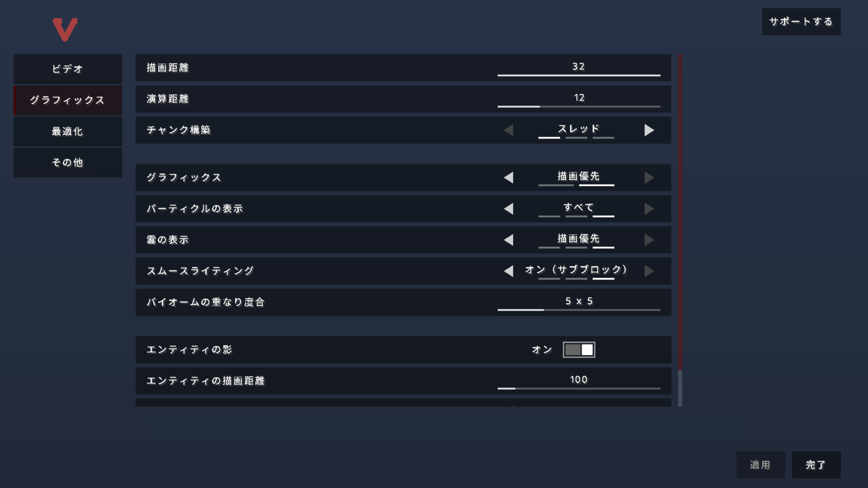Screen dimensions: 868x488
Task: Switch to the ビデオ tab
Action: coord(67,69)
